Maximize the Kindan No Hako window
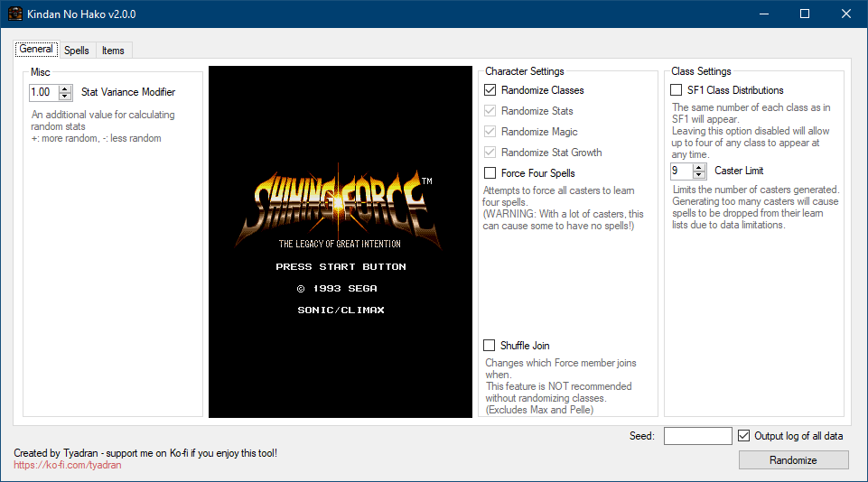Screen dimensions: 868x482 (804, 14)
